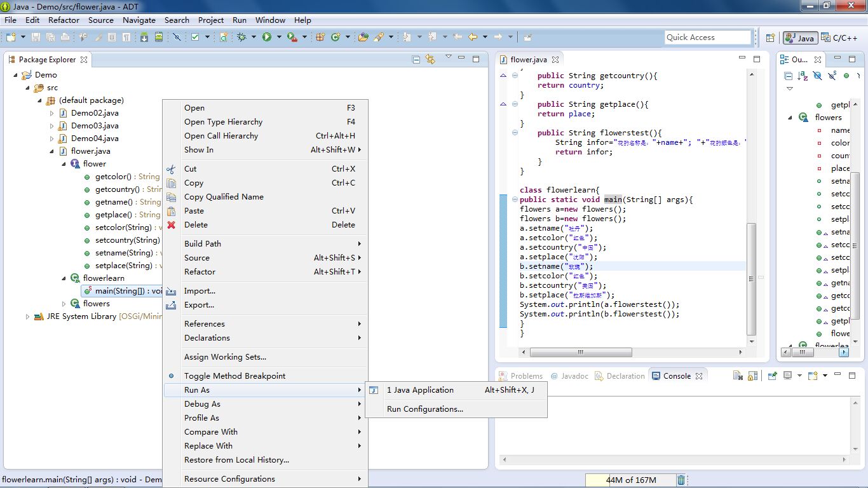Viewport: 868px width, 488px height.
Task: Select the Package Explorer tab
Action: 47,60
